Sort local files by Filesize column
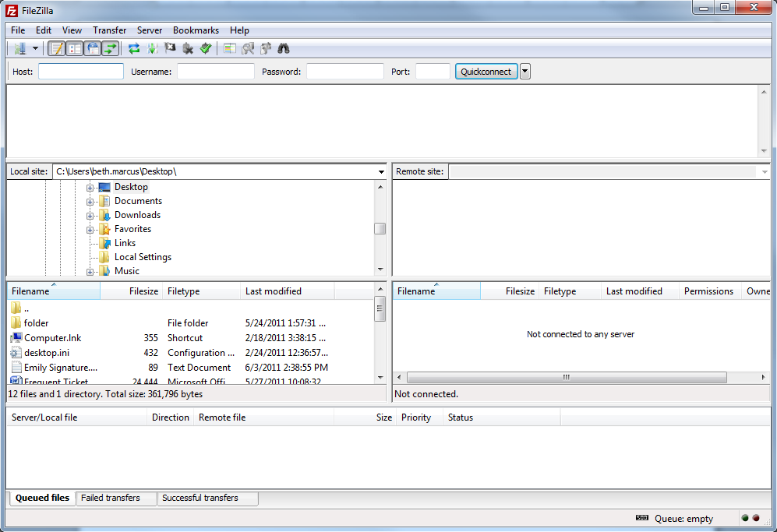This screenshot has height=532, width=777. point(131,291)
